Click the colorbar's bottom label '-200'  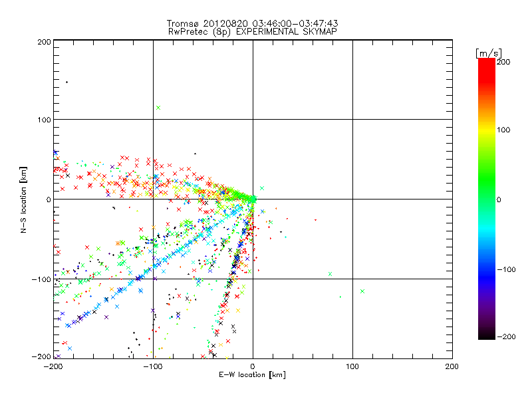(x=507, y=336)
